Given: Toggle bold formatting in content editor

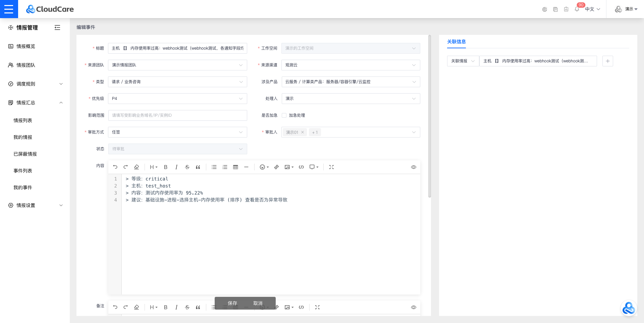Looking at the screenshot, I should (165, 167).
